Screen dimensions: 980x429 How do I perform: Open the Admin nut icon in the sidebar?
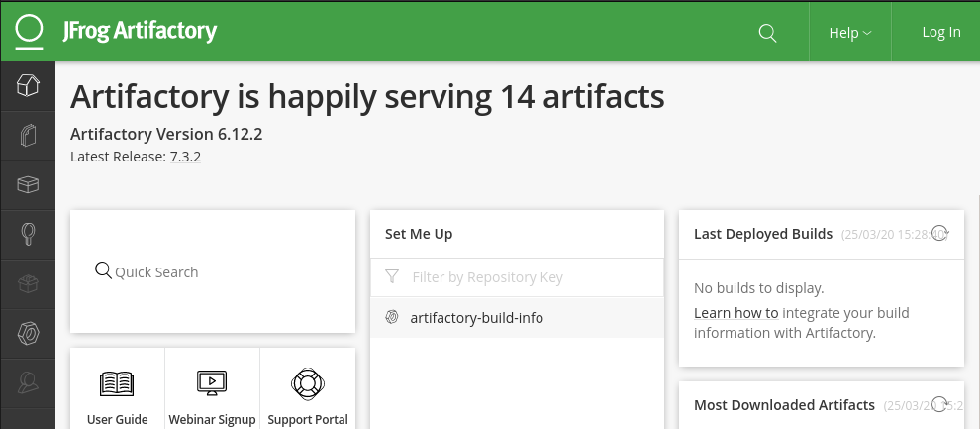[x=28, y=334]
